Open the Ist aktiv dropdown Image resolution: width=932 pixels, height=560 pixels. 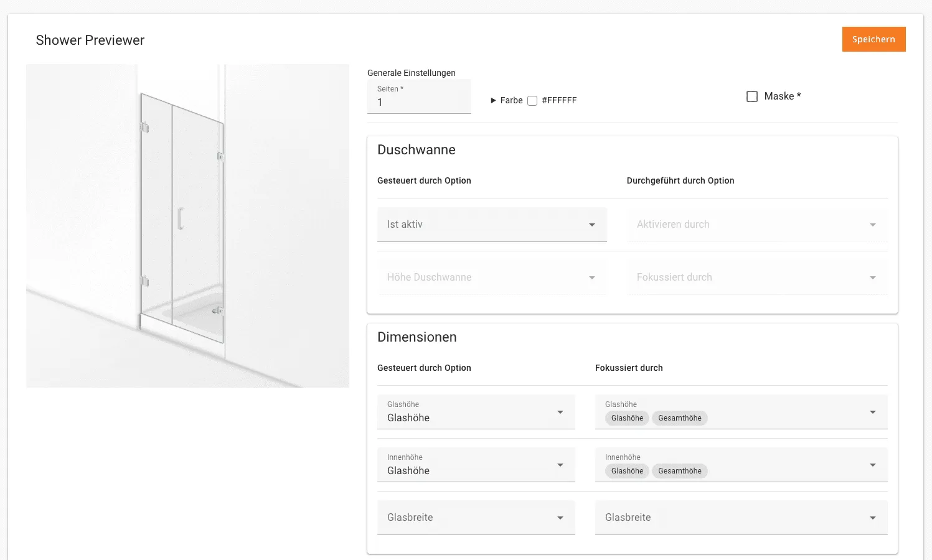[492, 225]
